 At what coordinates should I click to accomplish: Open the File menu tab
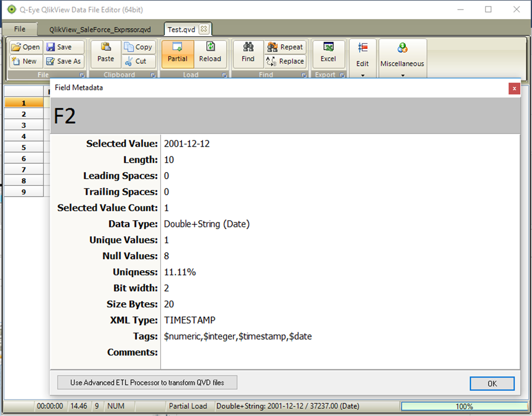(x=19, y=29)
